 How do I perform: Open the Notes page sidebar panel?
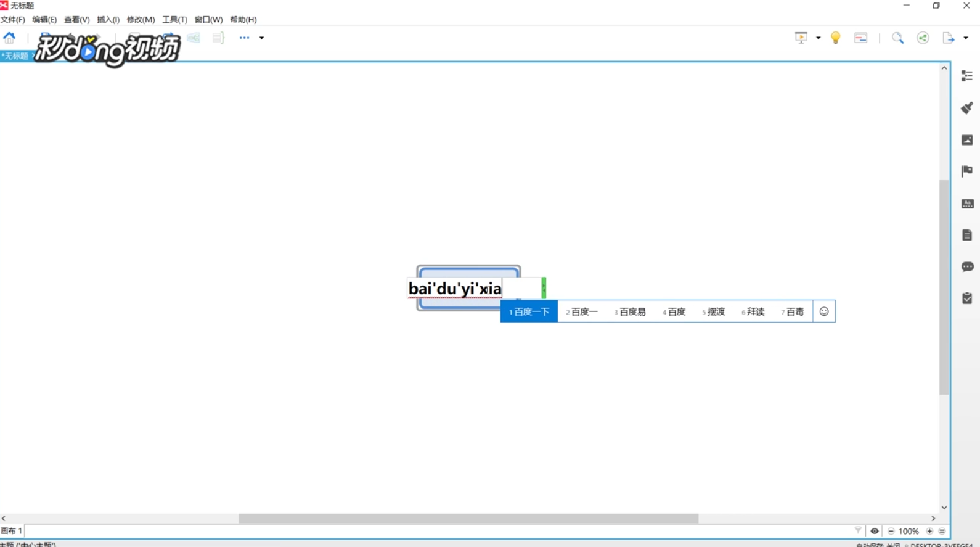pyautogui.click(x=967, y=235)
